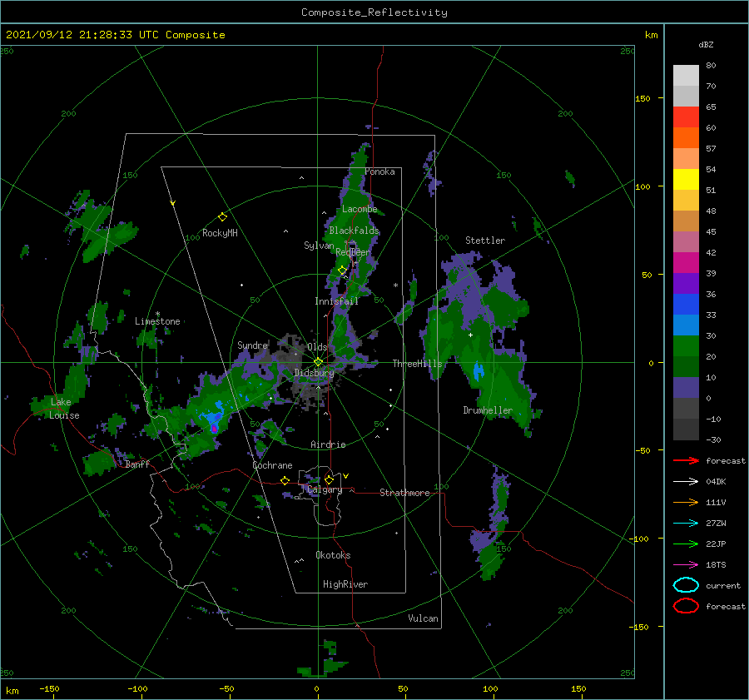Click the Innisfail city label
Image resolution: width=749 pixels, height=700 pixels.
click(x=336, y=301)
